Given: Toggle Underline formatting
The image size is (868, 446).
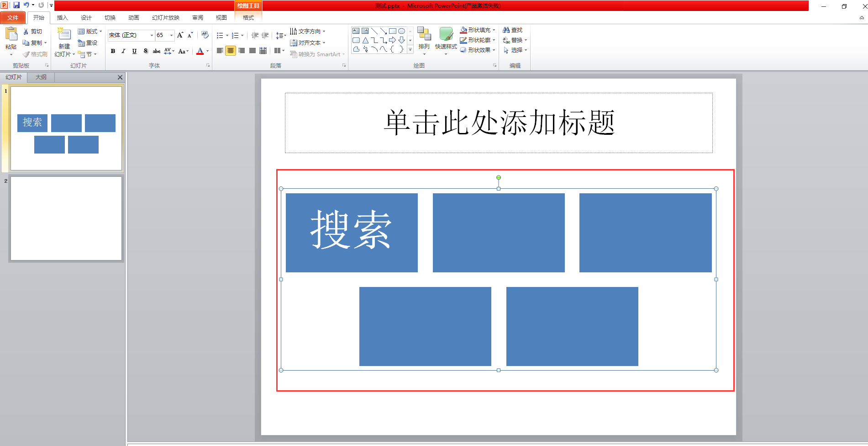Looking at the screenshot, I should pos(134,51).
